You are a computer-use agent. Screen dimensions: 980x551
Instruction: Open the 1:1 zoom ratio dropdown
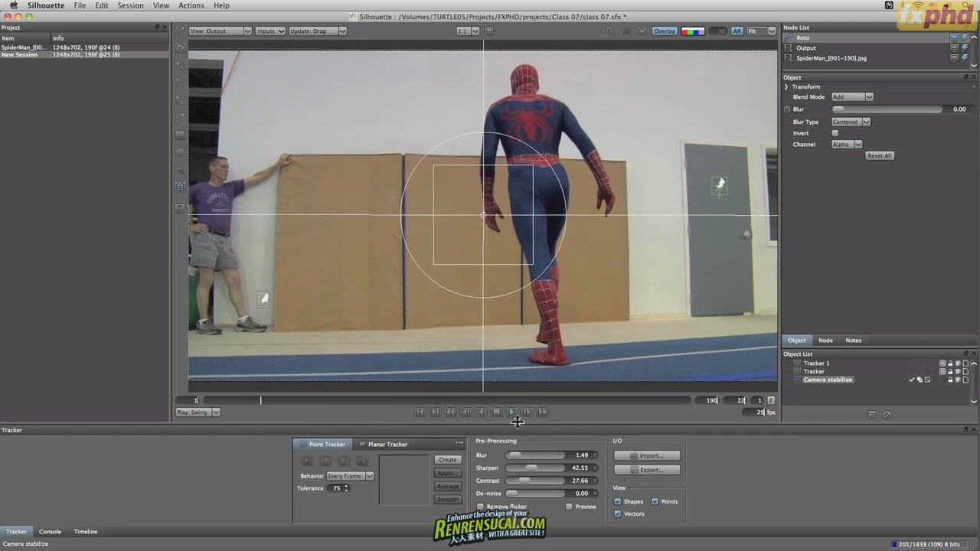coord(468,31)
